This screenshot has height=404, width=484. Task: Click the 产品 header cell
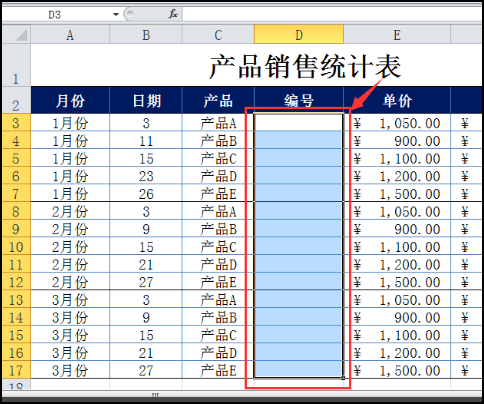pos(218,100)
